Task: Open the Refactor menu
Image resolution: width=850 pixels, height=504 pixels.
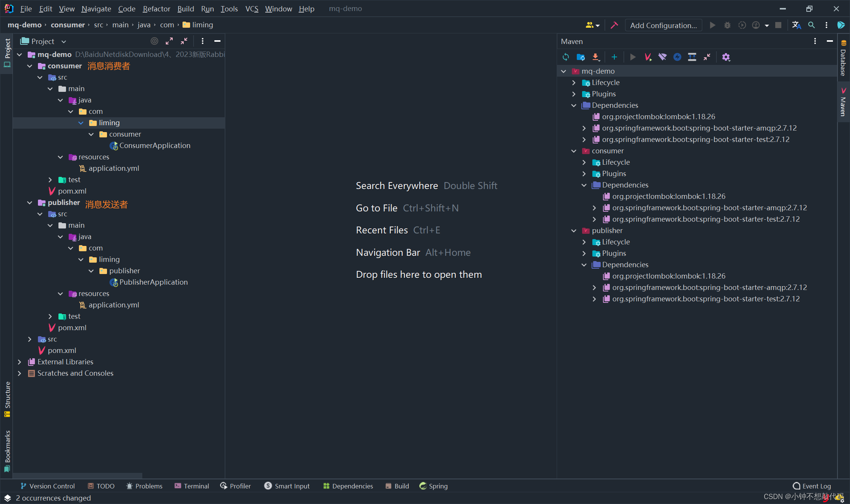Action: point(156,8)
